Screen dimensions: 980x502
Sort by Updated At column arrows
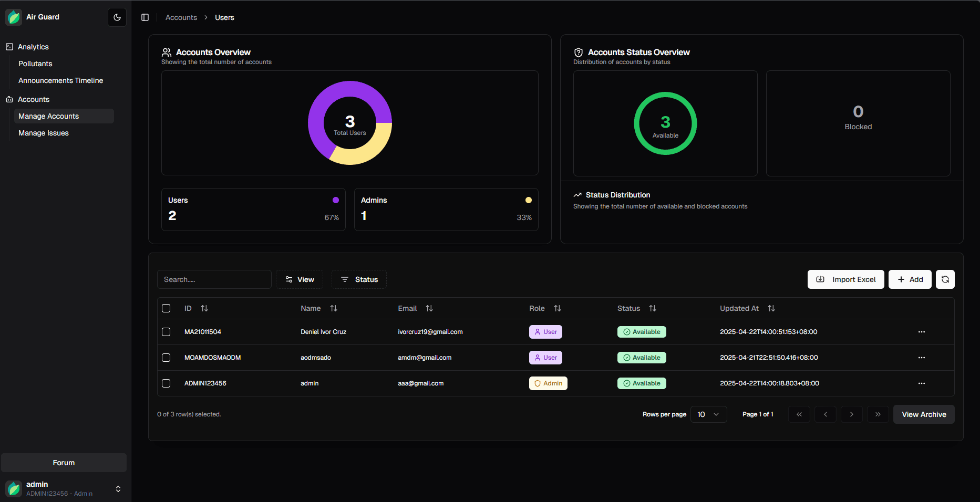[771, 308]
